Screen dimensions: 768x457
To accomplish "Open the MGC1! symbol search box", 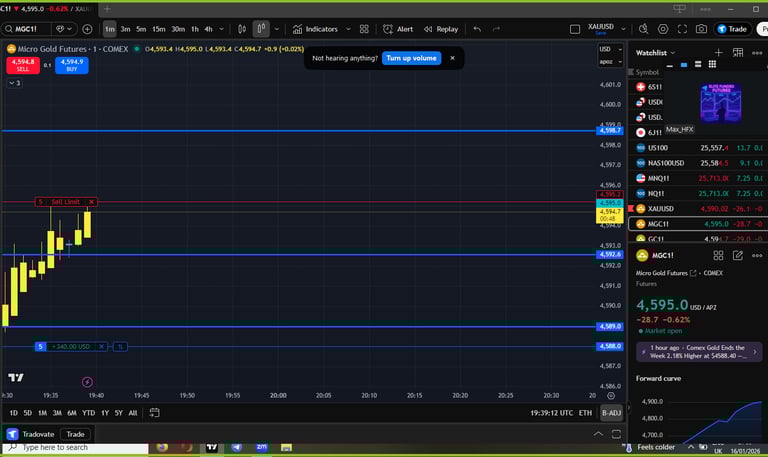I will click(25, 29).
